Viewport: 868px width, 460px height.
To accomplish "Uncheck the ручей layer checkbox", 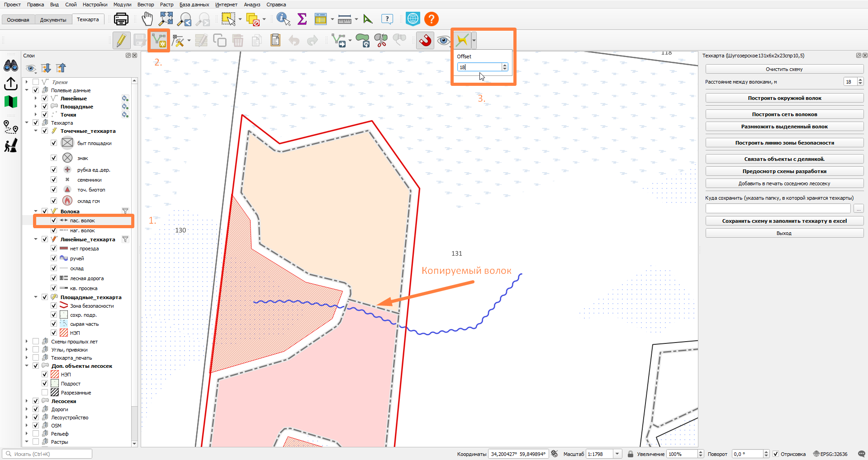I will [x=54, y=258].
